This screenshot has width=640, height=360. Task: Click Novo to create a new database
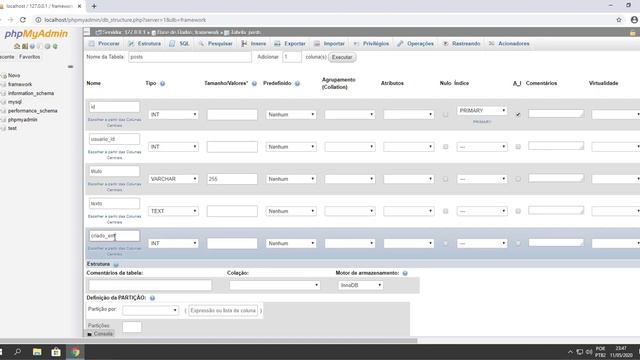click(14, 76)
